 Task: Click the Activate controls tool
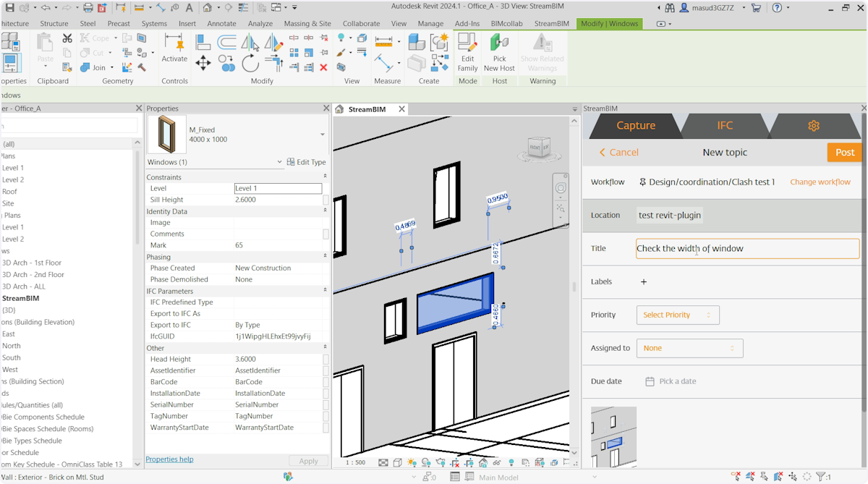[x=174, y=48]
